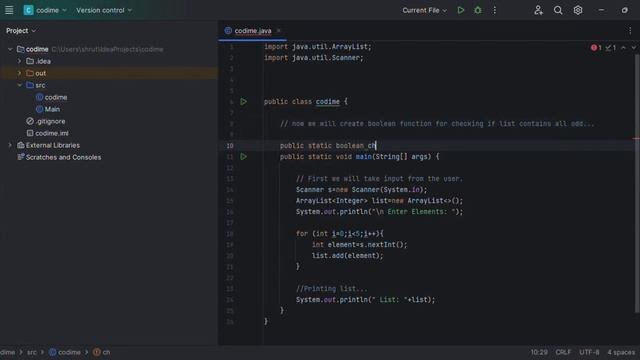The height and width of the screenshot is (360, 640).
Task: Open Search Everywhere magnifier icon
Action: point(558,10)
